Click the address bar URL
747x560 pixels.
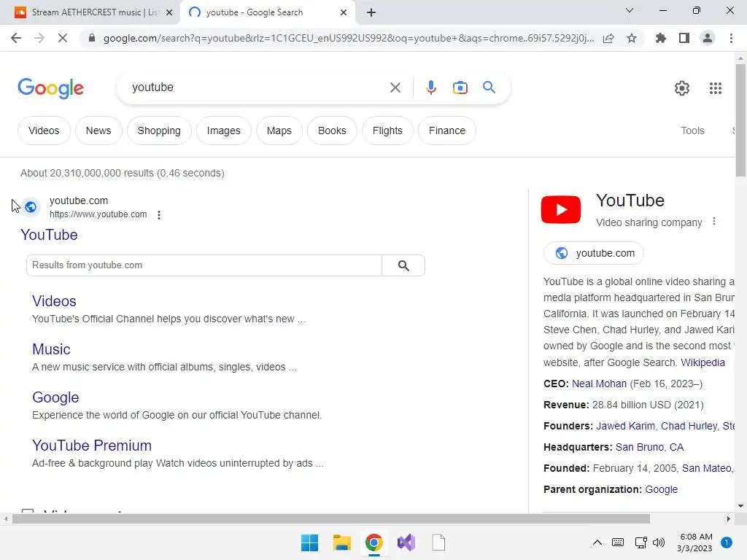point(349,38)
